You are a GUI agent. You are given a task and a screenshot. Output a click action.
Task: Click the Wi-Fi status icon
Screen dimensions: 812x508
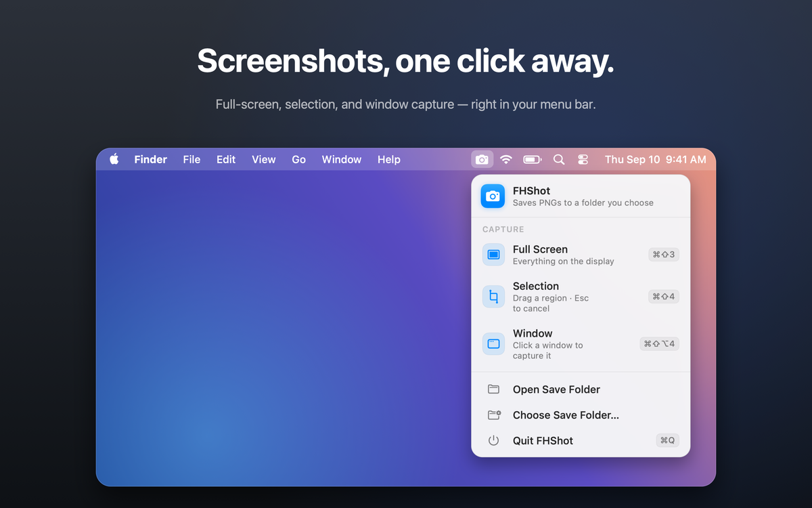(x=506, y=159)
